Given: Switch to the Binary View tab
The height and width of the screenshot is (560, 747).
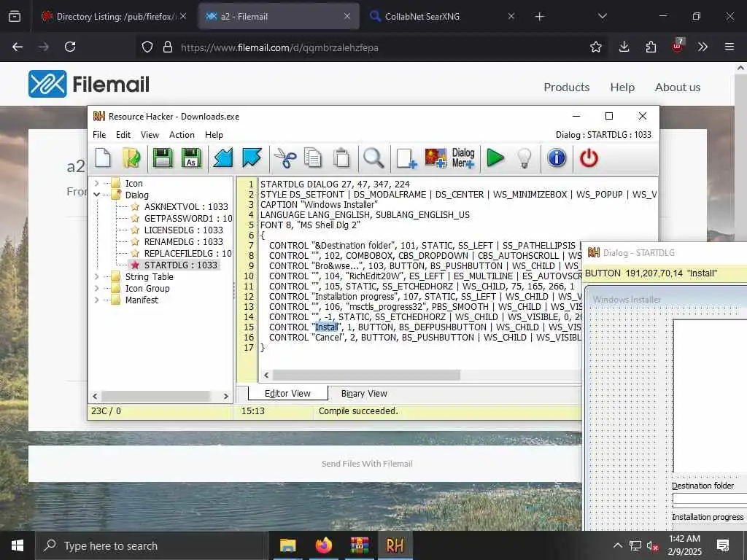Looking at the screenshot, I should (364, 394).
